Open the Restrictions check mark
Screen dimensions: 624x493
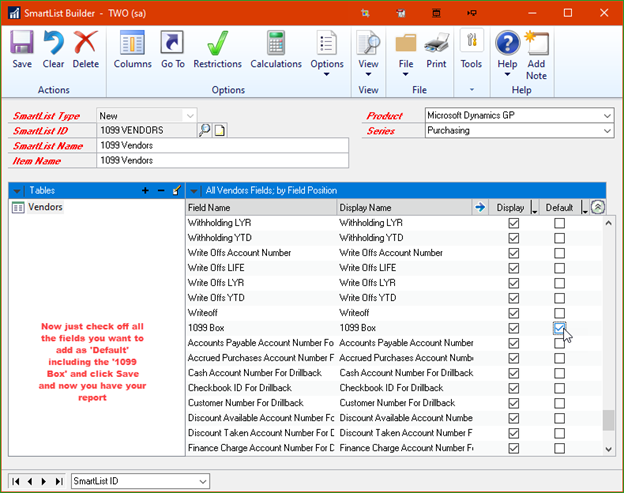217,43
